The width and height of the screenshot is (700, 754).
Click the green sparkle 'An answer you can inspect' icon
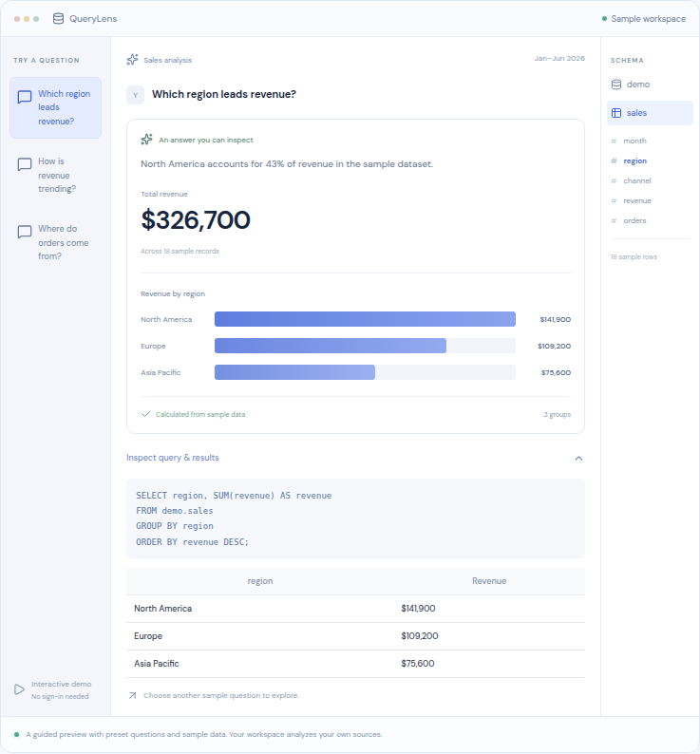pyautogui.click(x=146, y=140)
